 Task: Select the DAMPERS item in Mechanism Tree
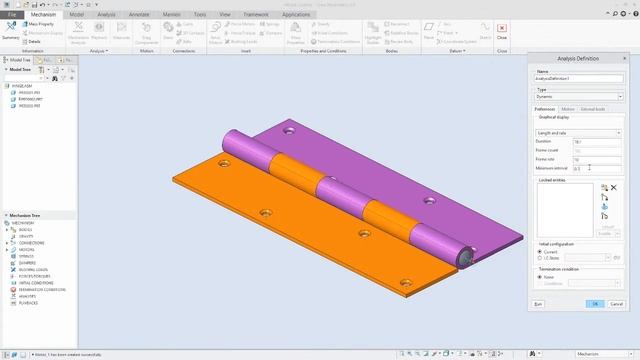click(x=27, y=263)
